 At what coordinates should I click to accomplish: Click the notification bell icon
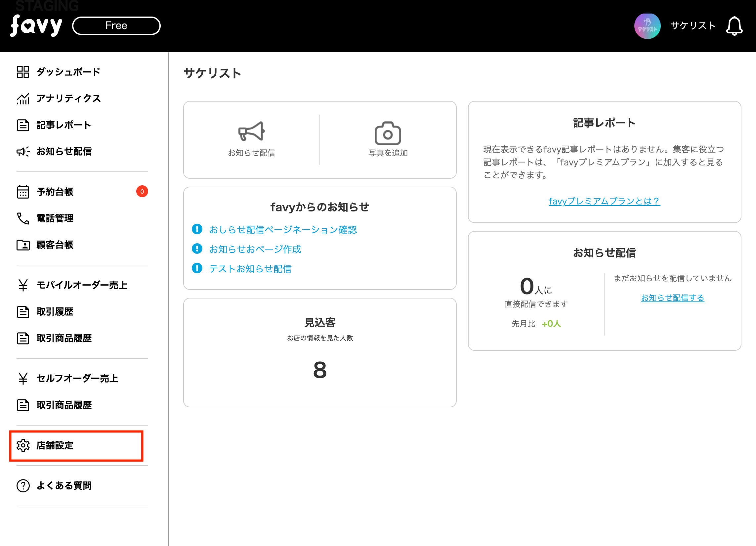(x=734, y=26)
